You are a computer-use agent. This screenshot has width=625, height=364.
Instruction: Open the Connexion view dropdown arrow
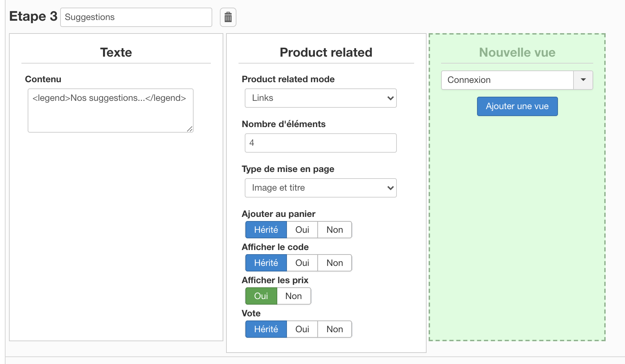coord(583,80)
